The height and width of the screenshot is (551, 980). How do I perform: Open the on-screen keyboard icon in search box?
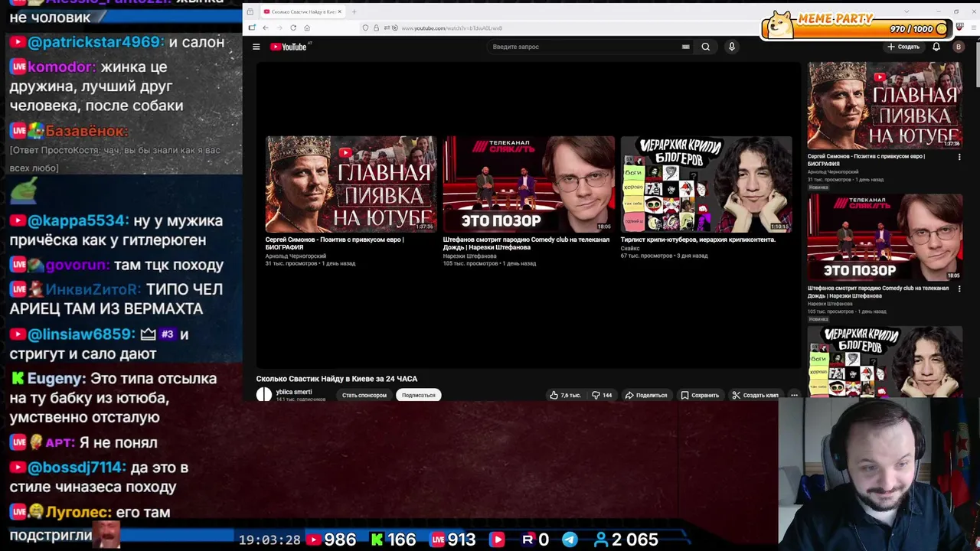pos(685,47)
